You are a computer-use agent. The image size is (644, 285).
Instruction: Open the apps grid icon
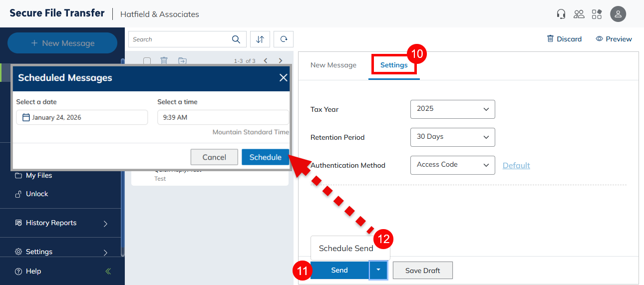pyautogui.click(x=597, y=14)
